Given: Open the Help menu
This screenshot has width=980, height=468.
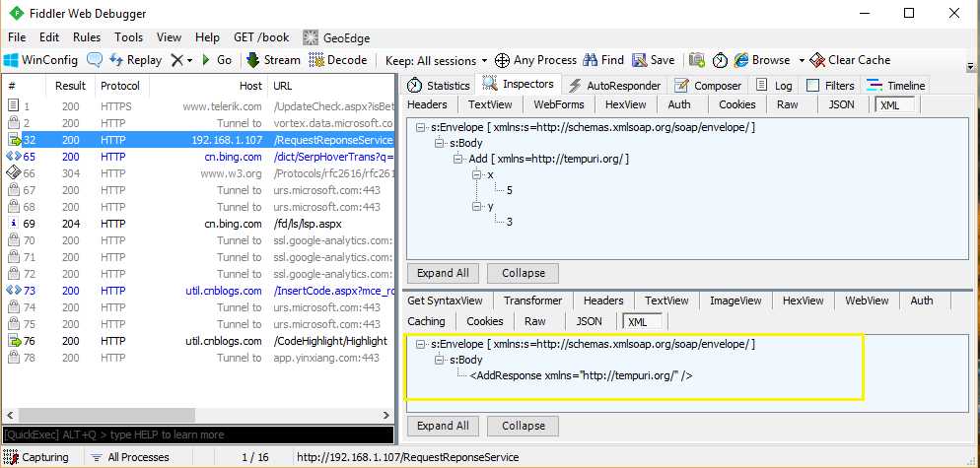Looking at the screenshot, I should click(x=207, y=37).
